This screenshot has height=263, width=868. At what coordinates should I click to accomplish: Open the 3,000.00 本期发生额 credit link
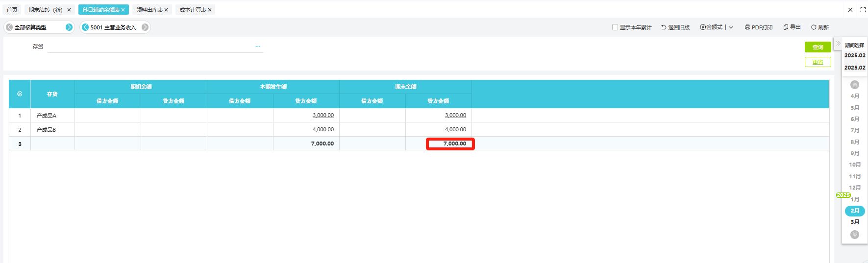[x=323, y=115]
